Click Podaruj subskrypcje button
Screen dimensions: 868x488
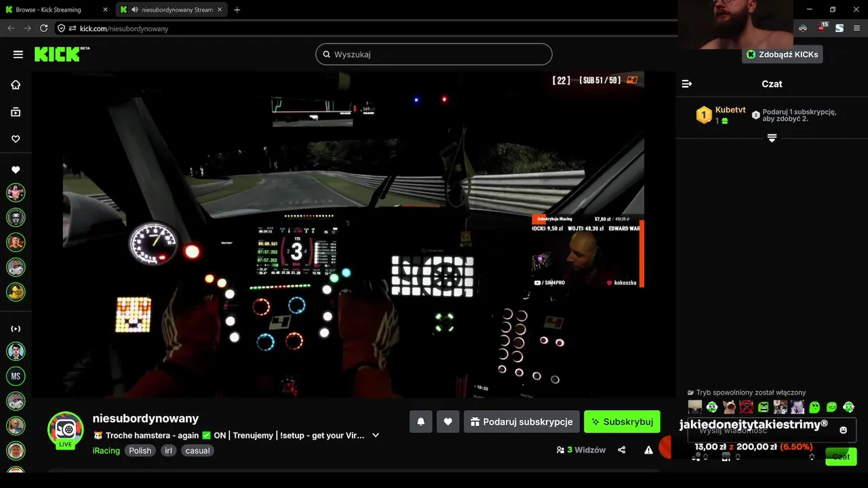coord(521,422)
